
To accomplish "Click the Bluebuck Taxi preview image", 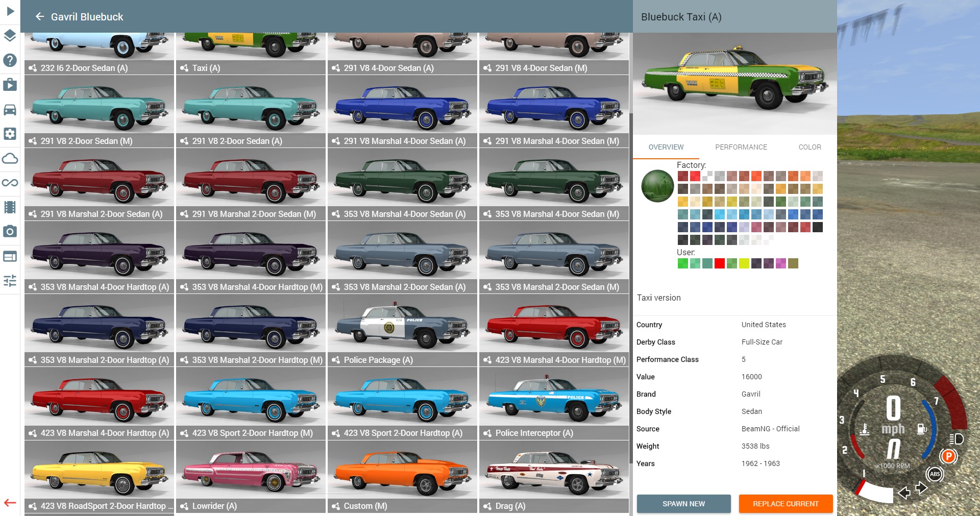I will [x=735, y=84].
